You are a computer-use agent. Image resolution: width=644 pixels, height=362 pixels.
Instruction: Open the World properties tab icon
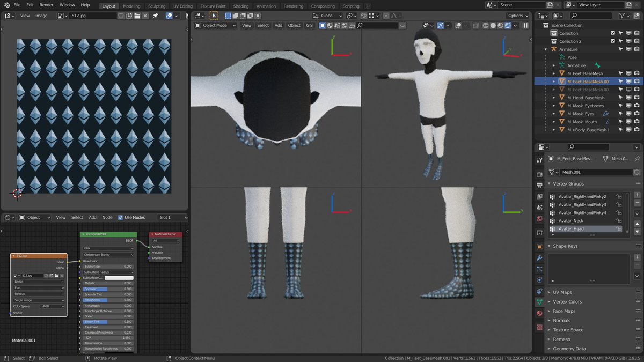tap(539, 219)
